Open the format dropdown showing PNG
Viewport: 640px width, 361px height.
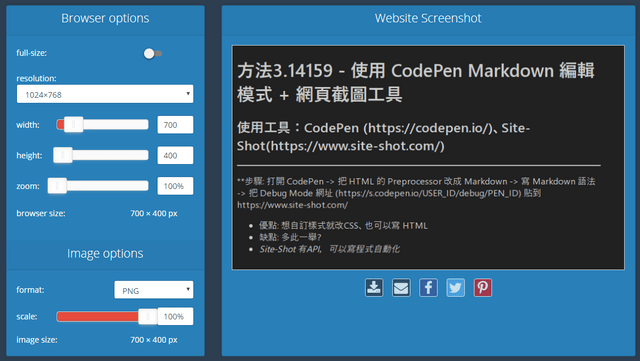tap(154, 290)
